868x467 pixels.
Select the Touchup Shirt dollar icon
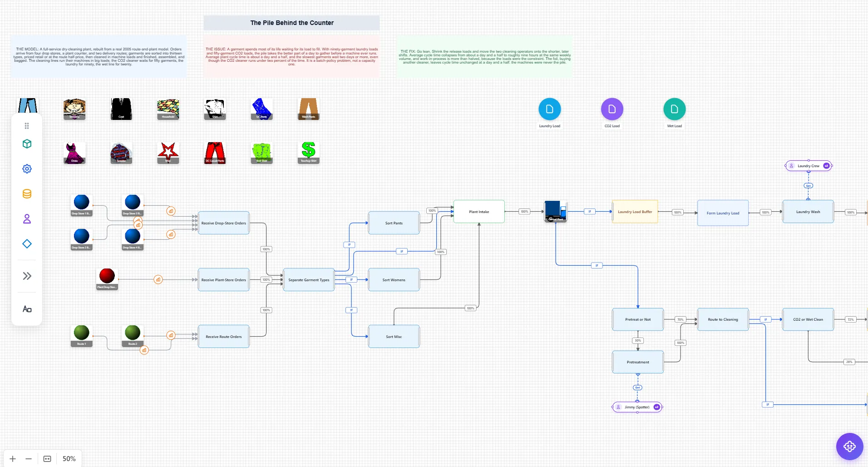308,153
